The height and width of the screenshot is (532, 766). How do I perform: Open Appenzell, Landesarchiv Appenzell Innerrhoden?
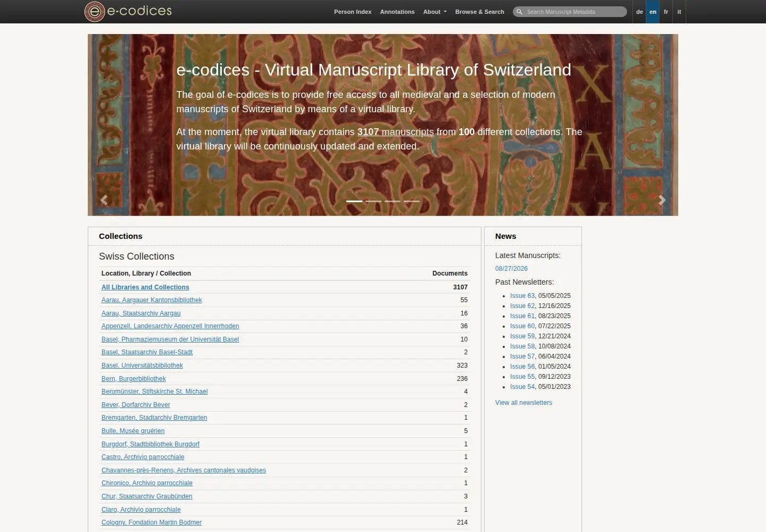tap(170, 326)
